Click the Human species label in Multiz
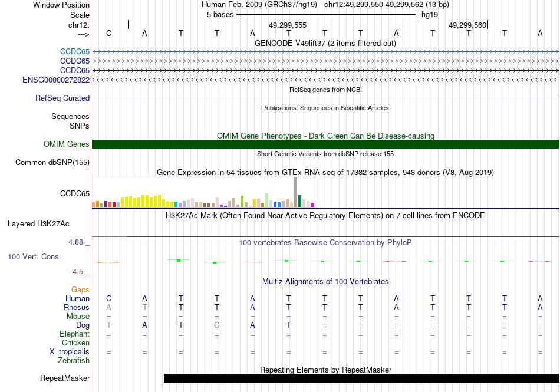 click(77, 298)
